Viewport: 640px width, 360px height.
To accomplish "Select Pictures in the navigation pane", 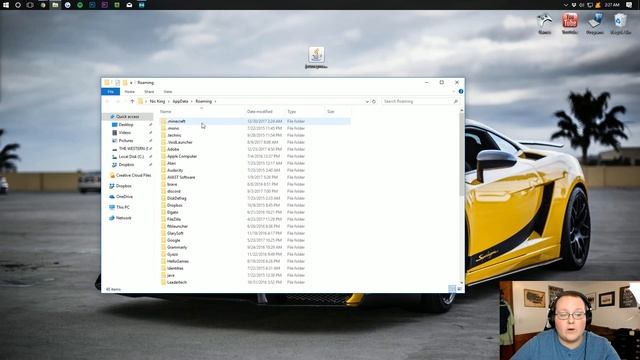I will [126, 140].
